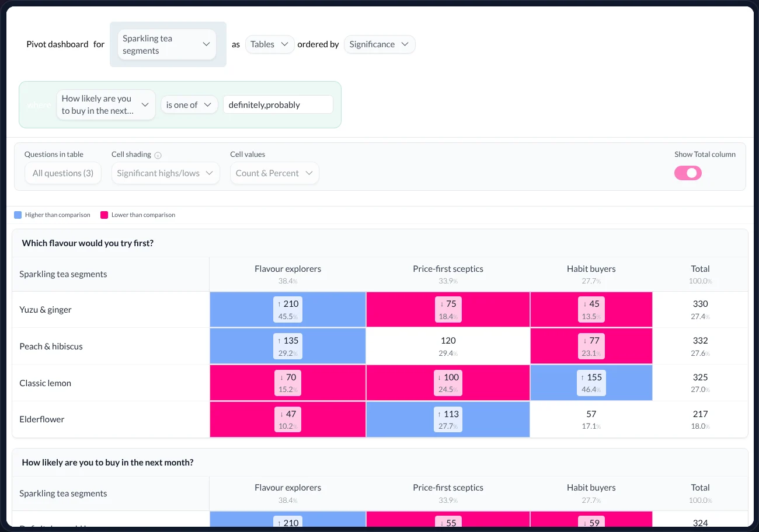The image size is (759, 532).
Task: Click Habit buyers header in the flavour table
Action: (591, 269)
